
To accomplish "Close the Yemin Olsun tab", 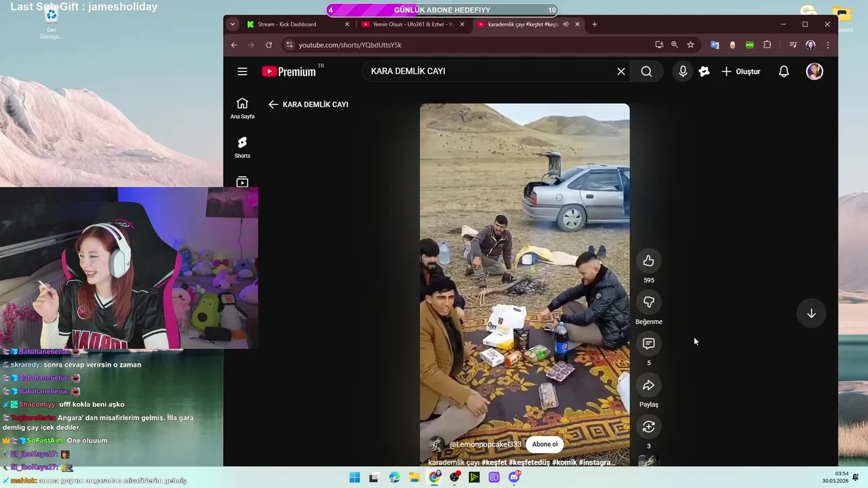I will pos(462,24).
